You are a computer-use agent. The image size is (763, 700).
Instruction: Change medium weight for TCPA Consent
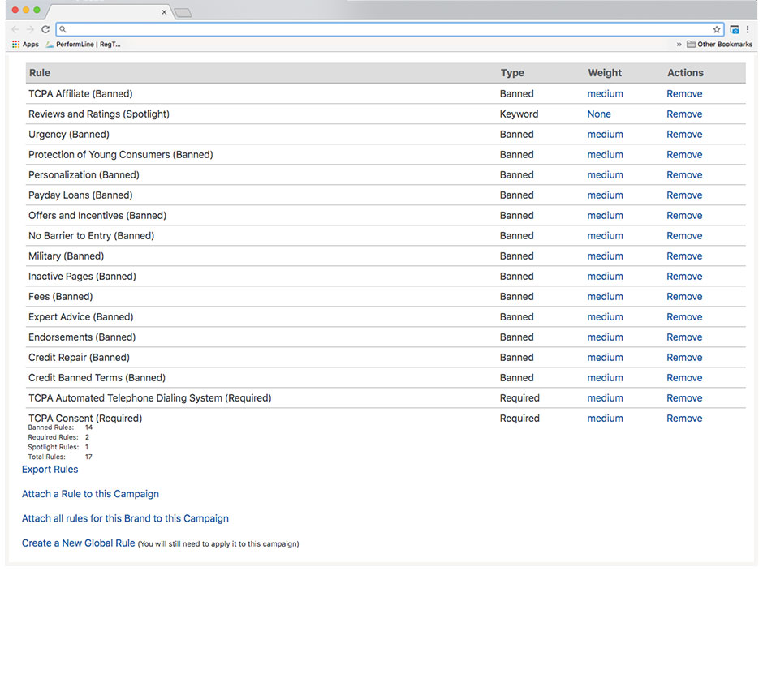coord(605,419)
